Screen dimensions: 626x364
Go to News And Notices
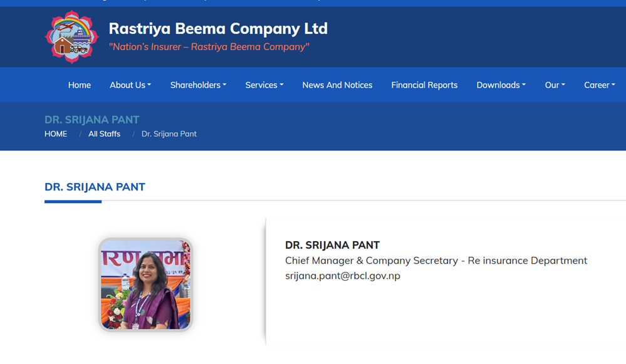(x=337, y=85)
